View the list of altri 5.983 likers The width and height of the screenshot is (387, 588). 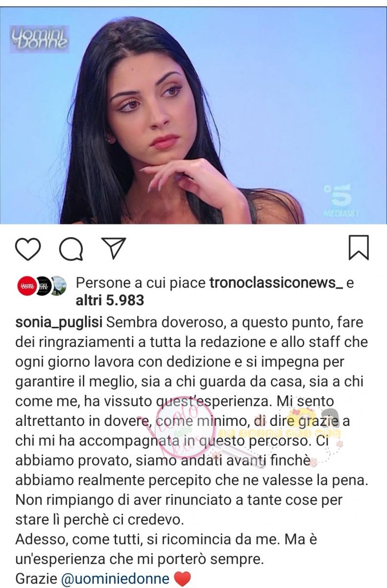(x=110, y=299)
